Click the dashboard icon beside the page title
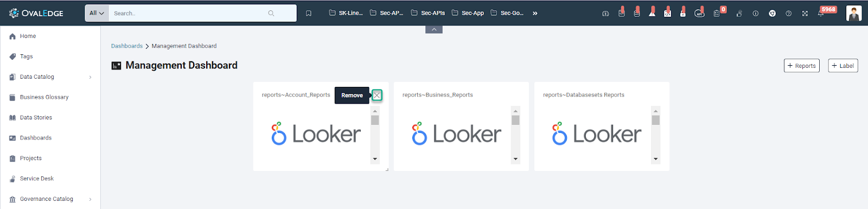The height and width of the screenshot is (209, 868). pyautogui.click(x=116, y=66)
